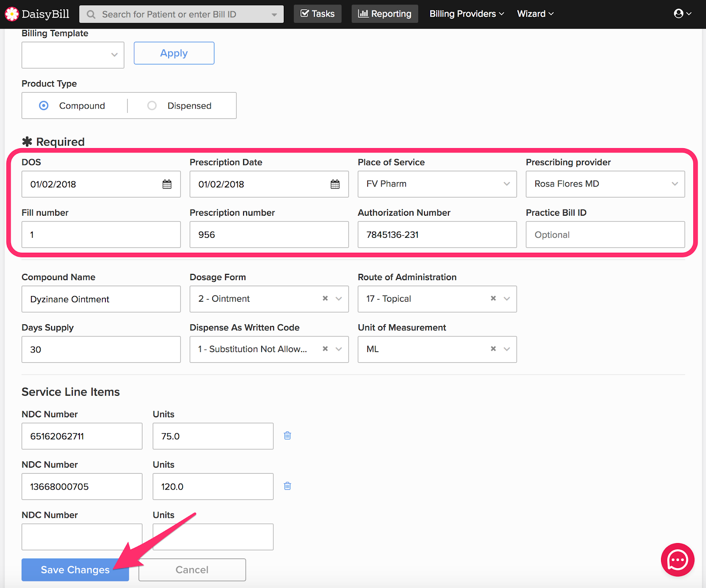Open the Billing Providers menu
This screenshot has height=588, width=706.
tap(466, 14)
